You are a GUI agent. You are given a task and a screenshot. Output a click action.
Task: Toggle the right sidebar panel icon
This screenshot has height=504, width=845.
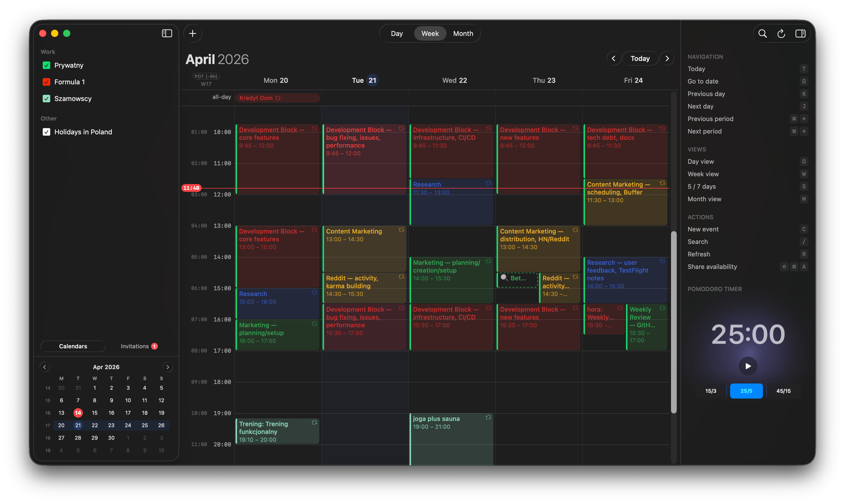tap(800, 33)
